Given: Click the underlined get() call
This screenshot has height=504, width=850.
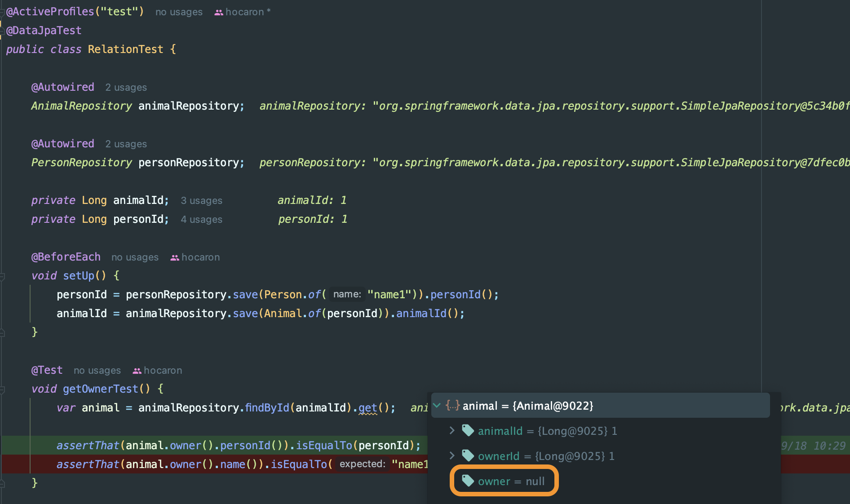Looking at the screenshot, I should click(367, 407).
